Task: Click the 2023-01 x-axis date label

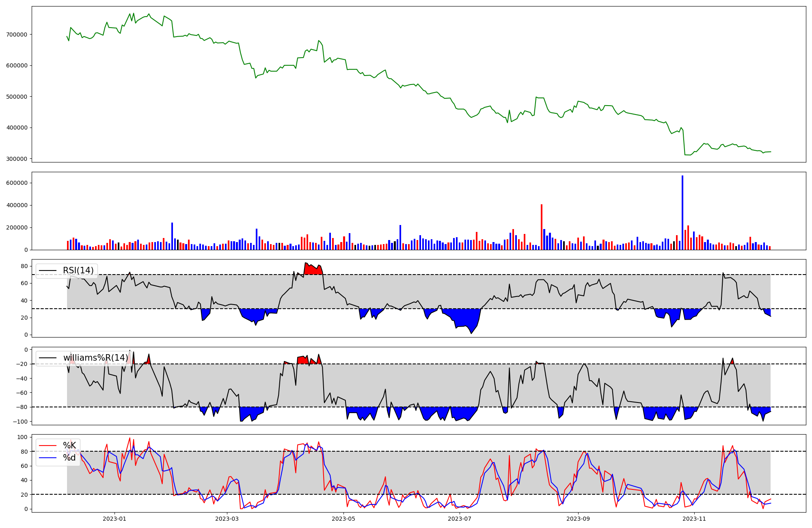Action: pos(114,519)
